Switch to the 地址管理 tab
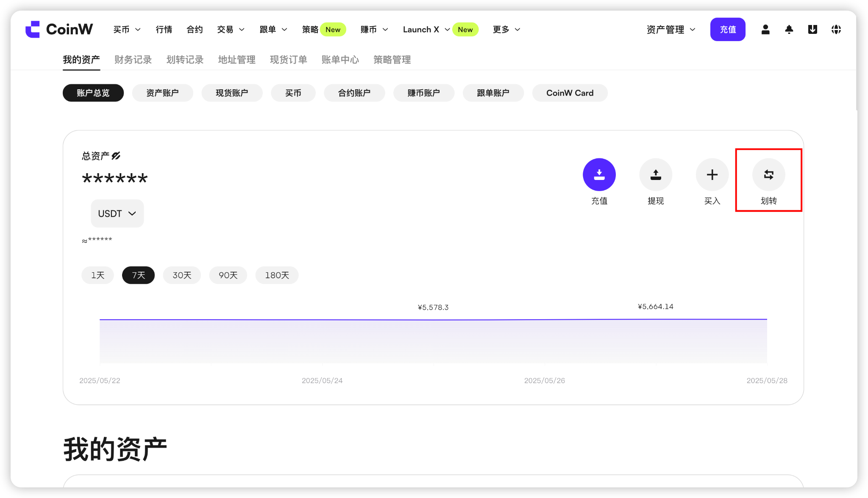The image size is (868, 498). pos(236,60)
